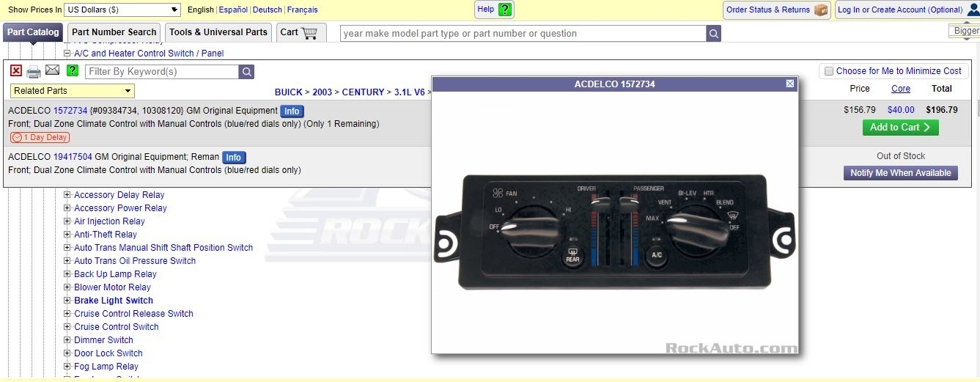Image resolution: width=980 pixels, height=382 pixels.
Task: Open part number 19417504 link
Action: (x=73, y=157)
